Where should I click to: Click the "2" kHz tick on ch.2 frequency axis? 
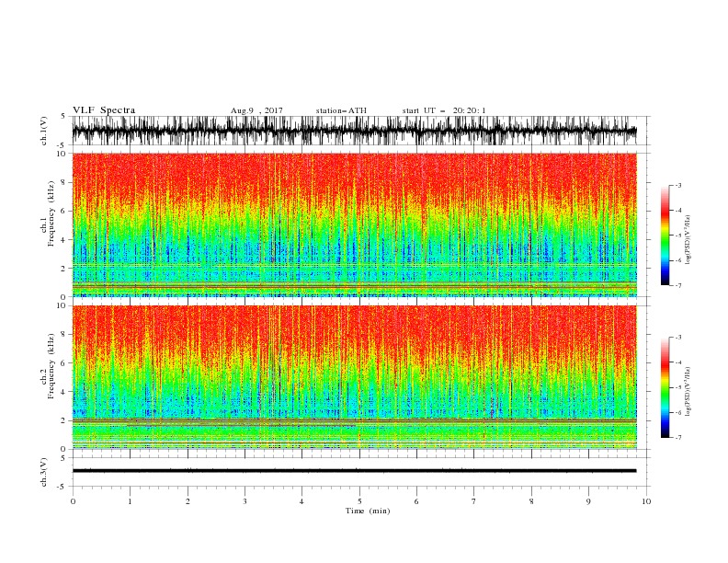click(x=63, y=420)
